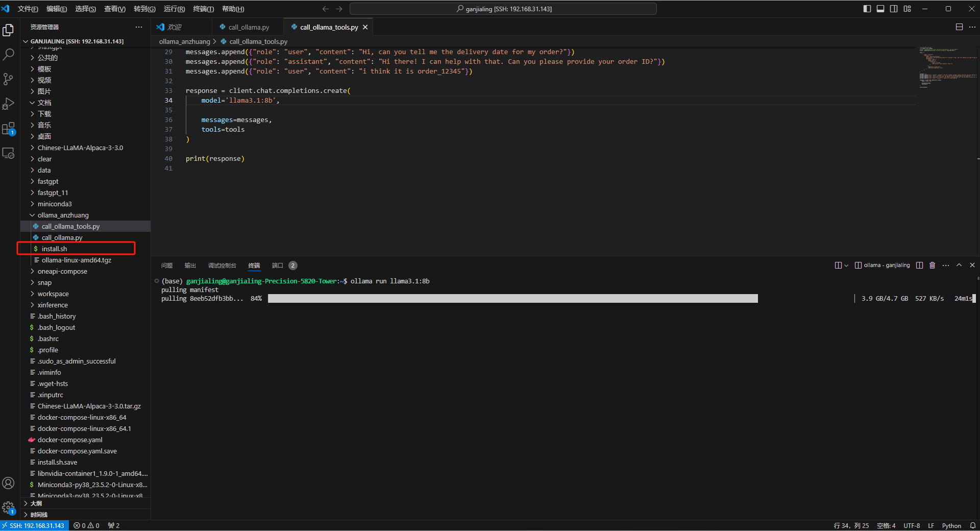
Task: Select the ollama - ganjialing terminal instance
Action: tap(883, 265)
